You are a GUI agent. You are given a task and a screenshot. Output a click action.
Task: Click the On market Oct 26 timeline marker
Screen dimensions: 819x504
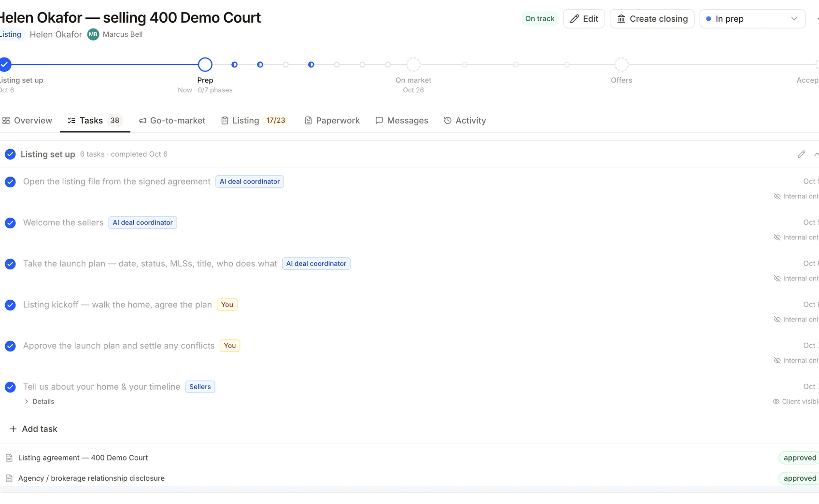click(x=413, y=64)
